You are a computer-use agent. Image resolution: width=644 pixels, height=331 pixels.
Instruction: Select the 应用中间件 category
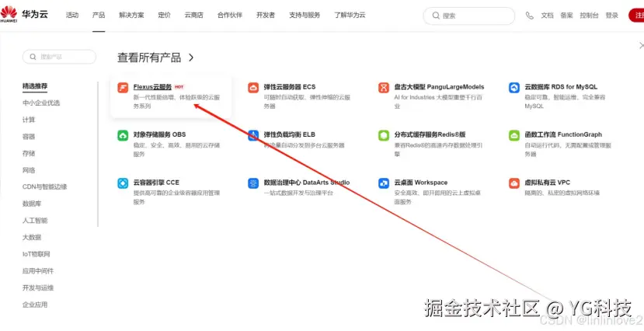[x=38, y=270]
